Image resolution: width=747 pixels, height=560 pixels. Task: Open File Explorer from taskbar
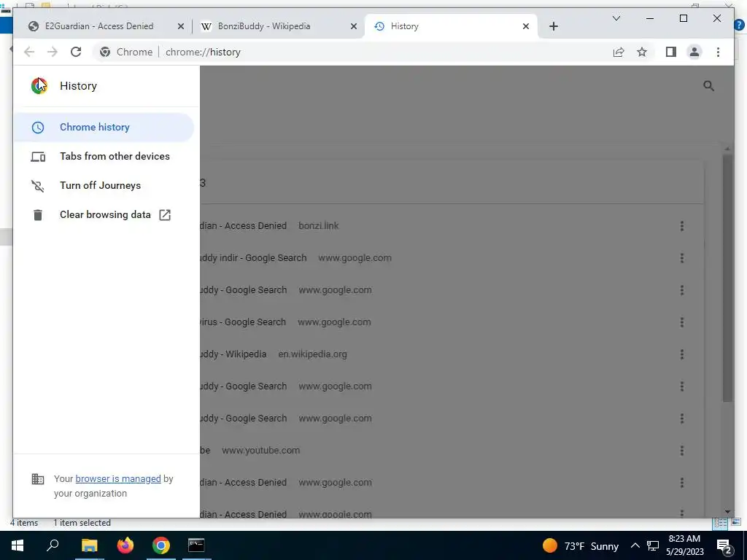(89, 545)
